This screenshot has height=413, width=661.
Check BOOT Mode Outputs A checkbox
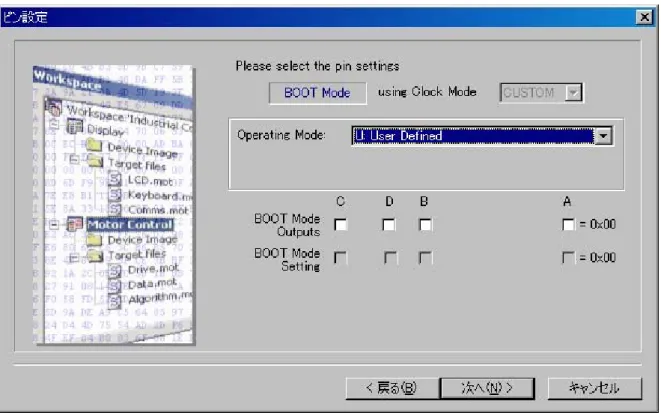pyautogui.click(x=568, y=225)
